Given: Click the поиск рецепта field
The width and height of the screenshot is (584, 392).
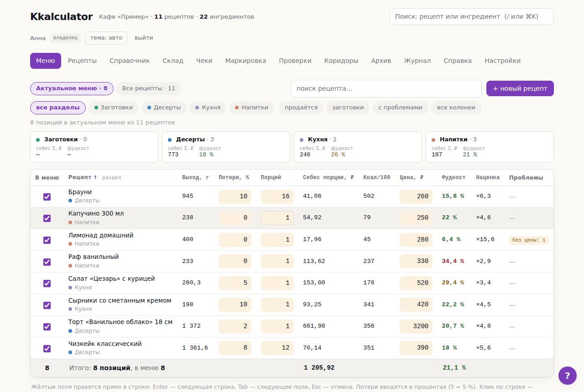Looking at the screenshot, I should pos(386,88).
